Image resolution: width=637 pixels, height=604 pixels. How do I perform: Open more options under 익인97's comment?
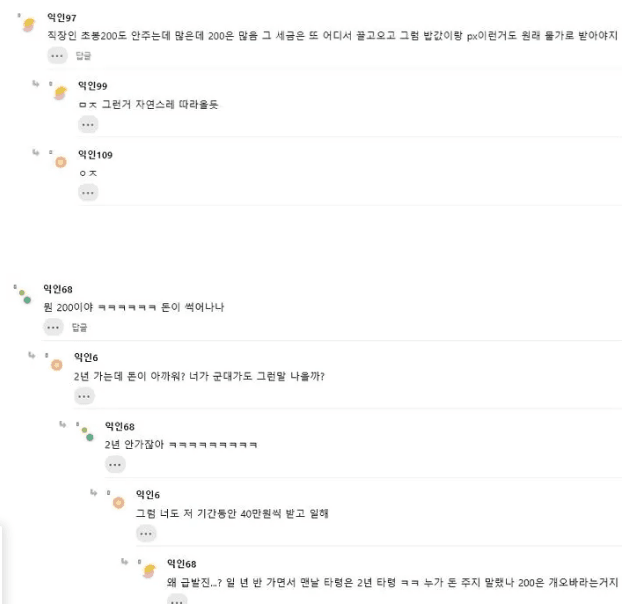point(57,56)
